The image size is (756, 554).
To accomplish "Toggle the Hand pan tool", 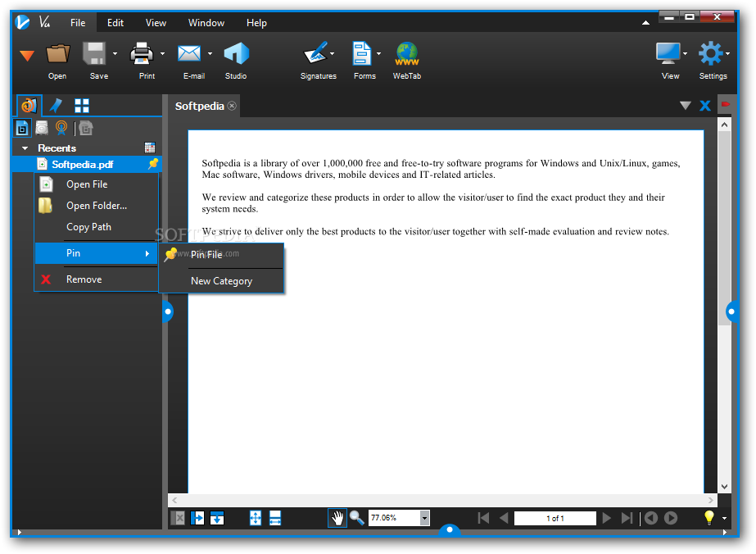I will click(337, 518).
